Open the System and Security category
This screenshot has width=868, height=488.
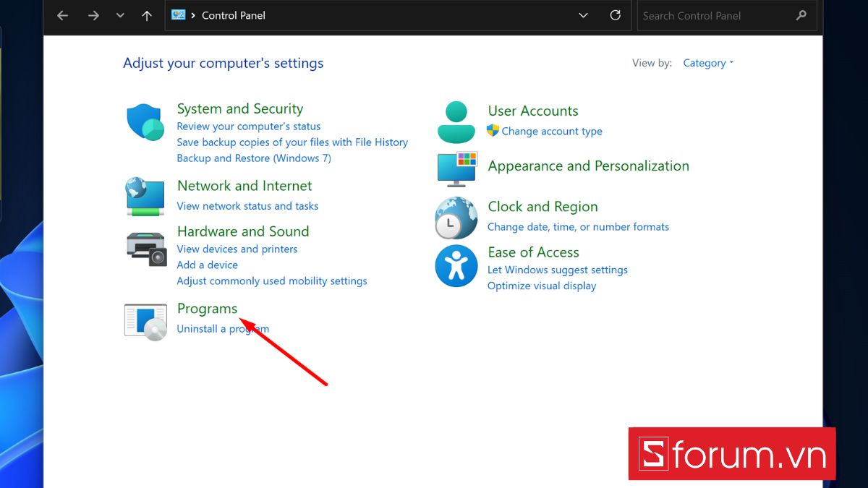point(240,109)
